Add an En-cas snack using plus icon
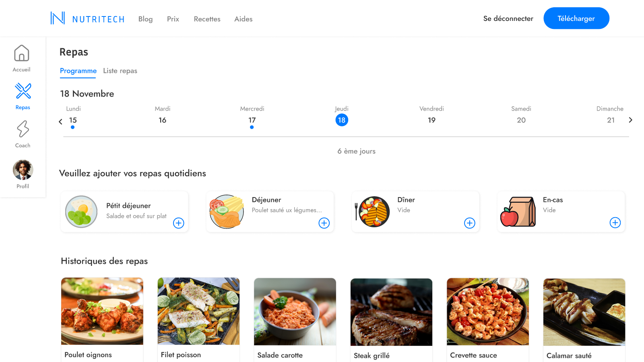The width and height of the screenshot is (644, 362). click(x=615, y=223)
